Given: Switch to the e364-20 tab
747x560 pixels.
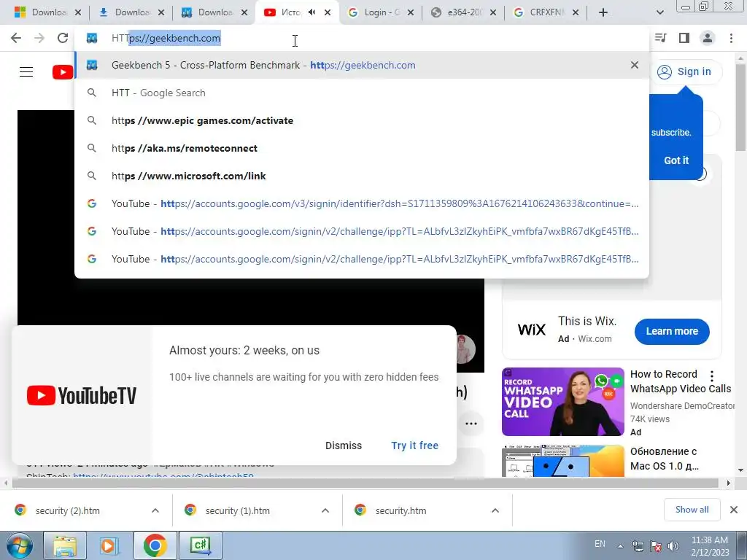Looking at the screenshot, I should [463, 12].
